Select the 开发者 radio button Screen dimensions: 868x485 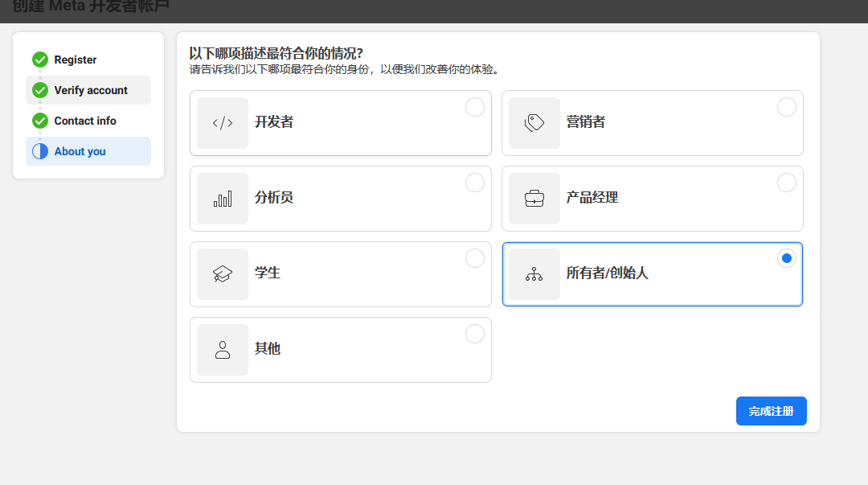(474, 107)
